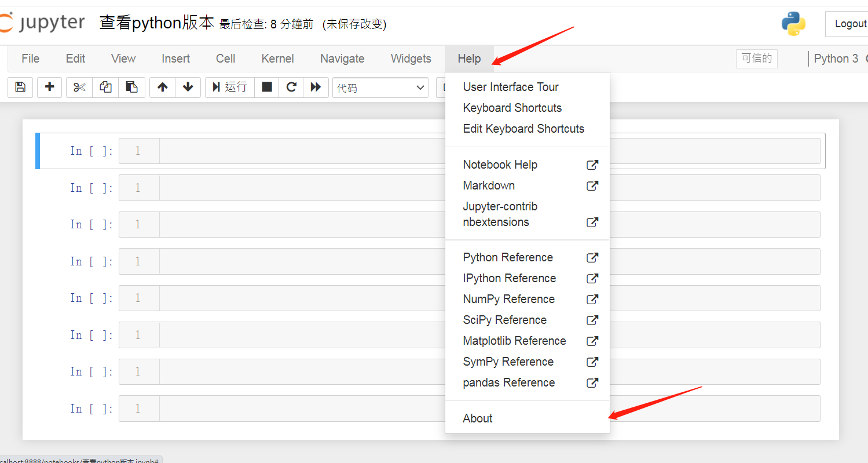
Task: Close the open Help menu
Action: click(469, 59)
